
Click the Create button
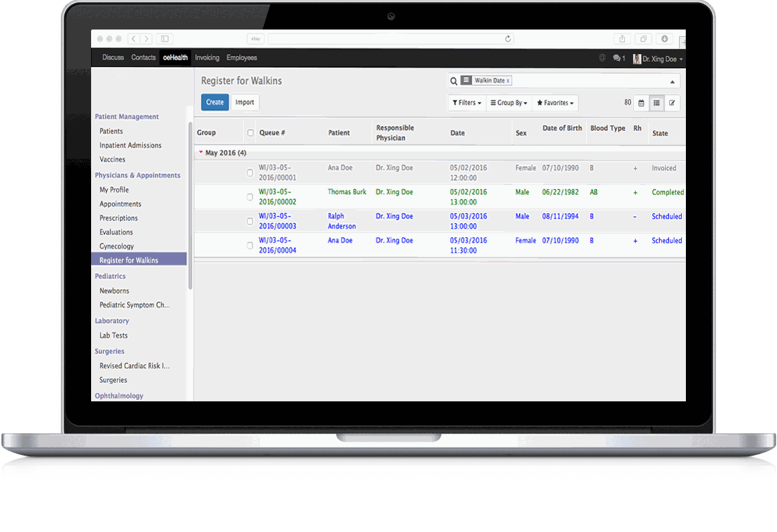[x=215, y=102]
